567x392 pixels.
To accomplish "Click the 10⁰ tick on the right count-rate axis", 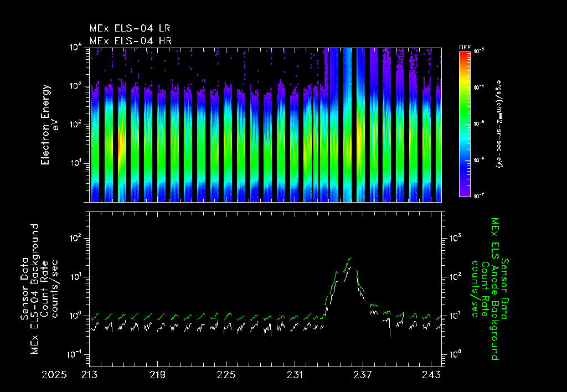I will pos(455,354).
